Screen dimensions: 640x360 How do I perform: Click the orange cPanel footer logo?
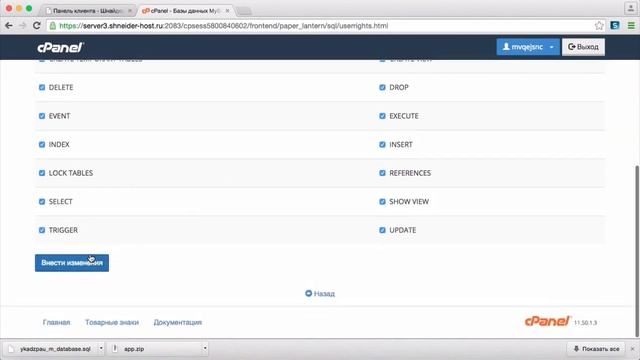547,321
